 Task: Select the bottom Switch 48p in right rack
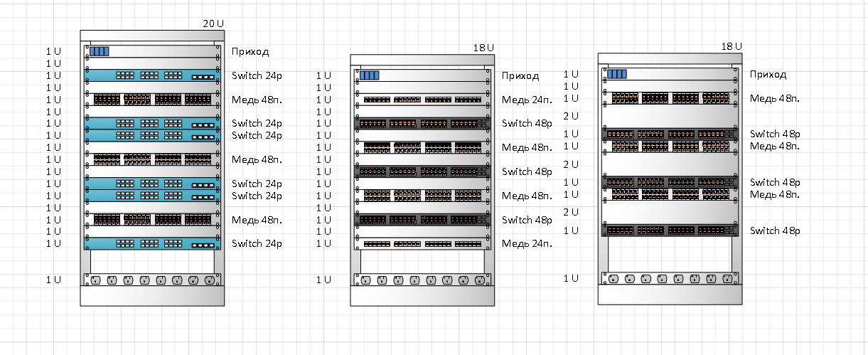coord(669,231)
